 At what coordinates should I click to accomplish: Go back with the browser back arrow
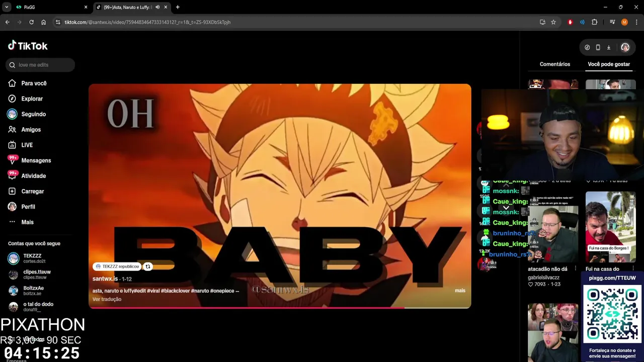(x=7, y=22)
